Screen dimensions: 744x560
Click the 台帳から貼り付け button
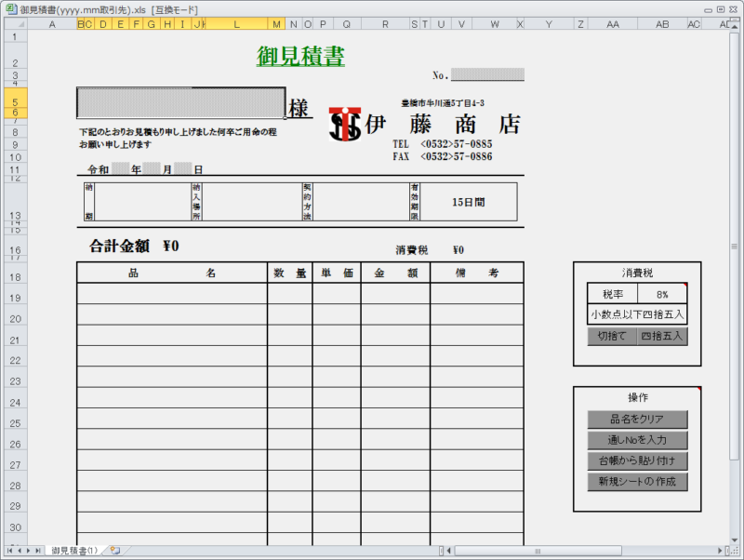pos(637,460)
